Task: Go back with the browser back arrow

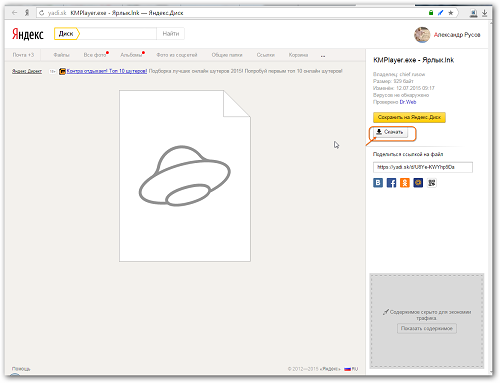Action: 14,13
